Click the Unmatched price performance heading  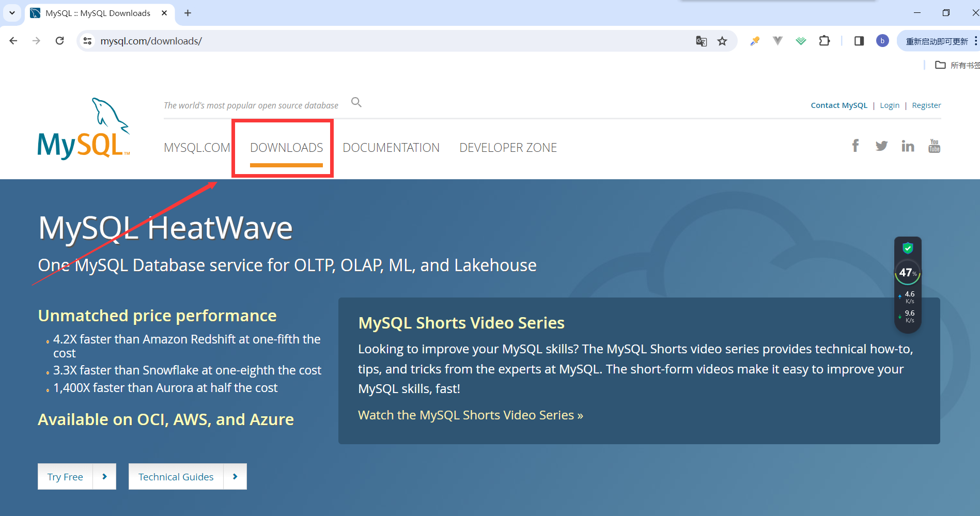[x=158, y=316]
